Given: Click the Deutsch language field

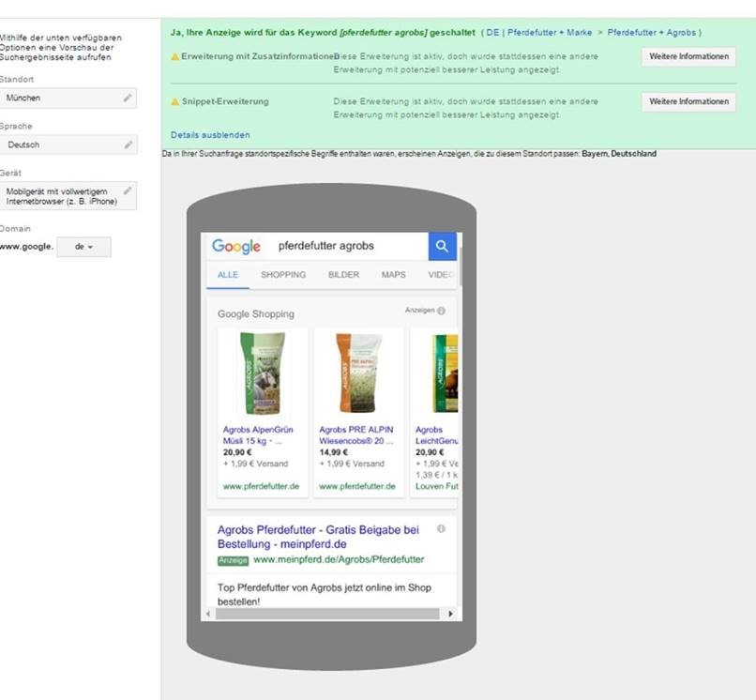Looking at the screenshot, I should coord(68,145).
